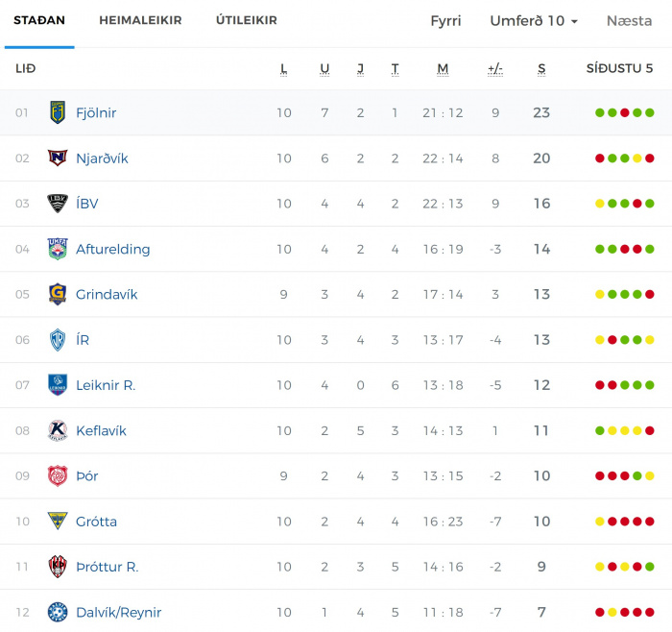Click Fjölnir's red loss dot in last five
Image resolution: width=672 pixels, height=632 pixels.
point(625,112)
